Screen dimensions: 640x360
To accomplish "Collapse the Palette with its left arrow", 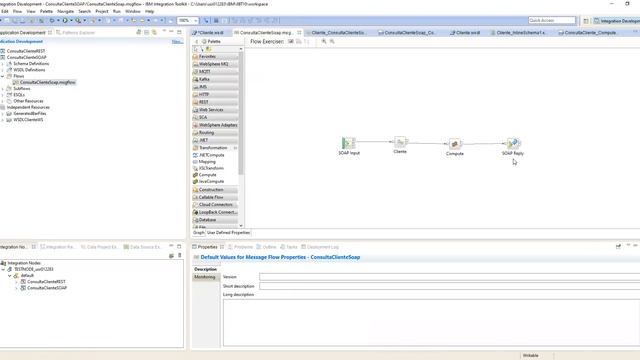I will pos(196,42).
